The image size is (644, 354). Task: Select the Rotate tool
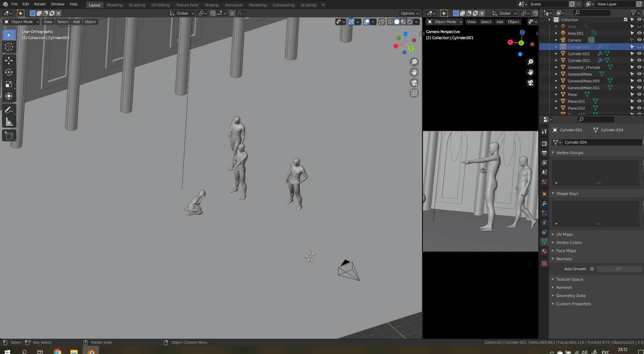pyautogui.click(x=9, y=72)
